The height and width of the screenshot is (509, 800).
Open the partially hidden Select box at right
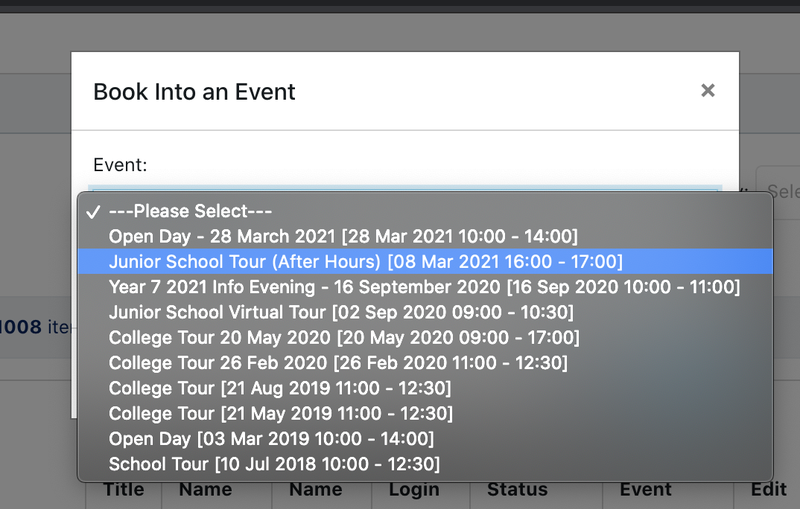click(x=781, y=190)
